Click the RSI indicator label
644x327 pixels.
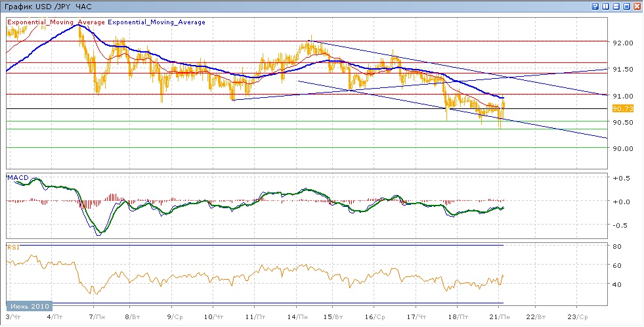12,248
